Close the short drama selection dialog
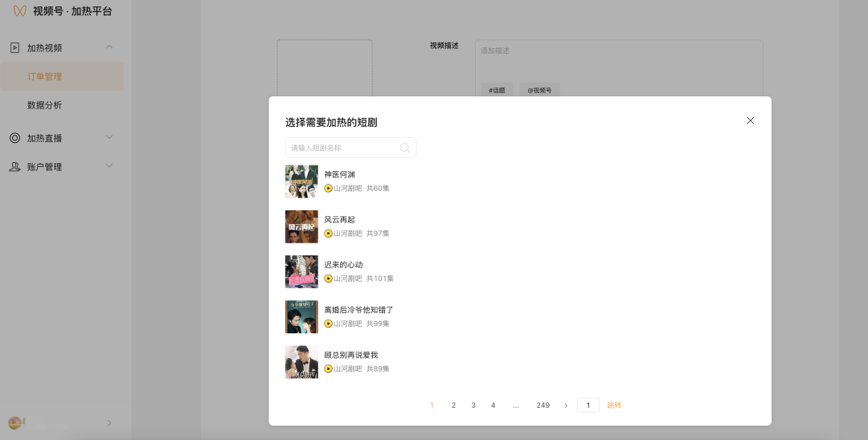This screenshot has width=868, height=440. coord(750,120)
